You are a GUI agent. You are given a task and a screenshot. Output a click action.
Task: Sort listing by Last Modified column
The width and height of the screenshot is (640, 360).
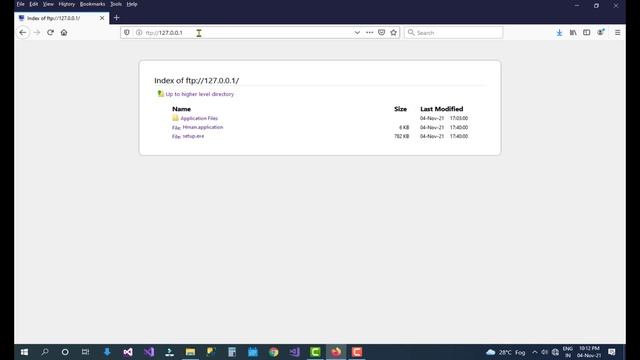point(442,109)
